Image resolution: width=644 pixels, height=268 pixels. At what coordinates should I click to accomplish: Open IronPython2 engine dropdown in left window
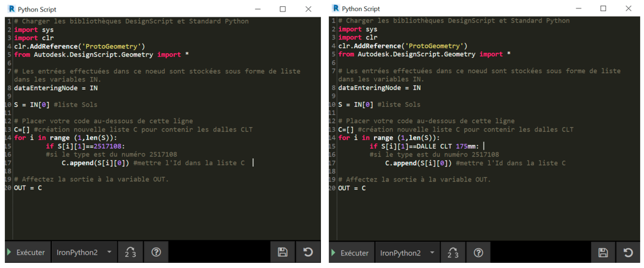(84, 252)
